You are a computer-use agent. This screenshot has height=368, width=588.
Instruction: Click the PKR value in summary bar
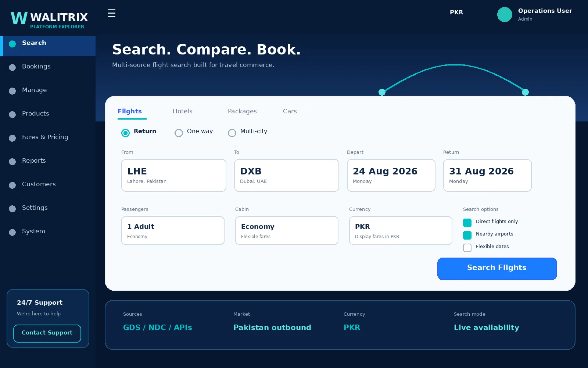coord(352,328)
